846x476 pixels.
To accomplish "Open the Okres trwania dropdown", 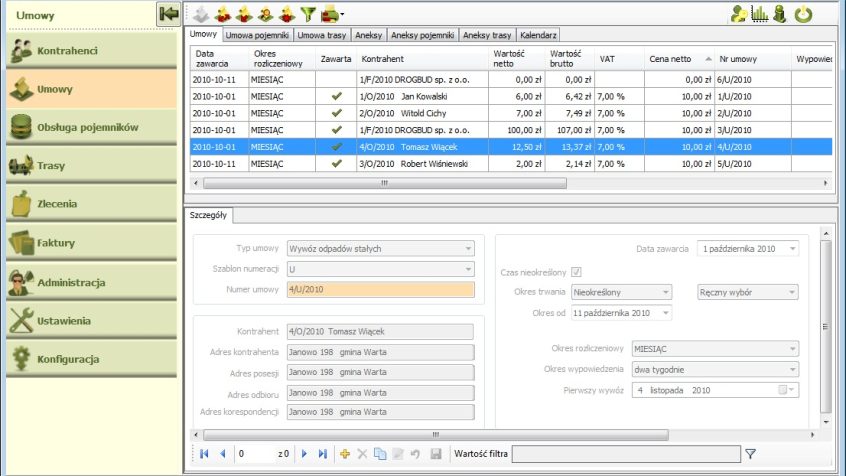I will point(665,293).
